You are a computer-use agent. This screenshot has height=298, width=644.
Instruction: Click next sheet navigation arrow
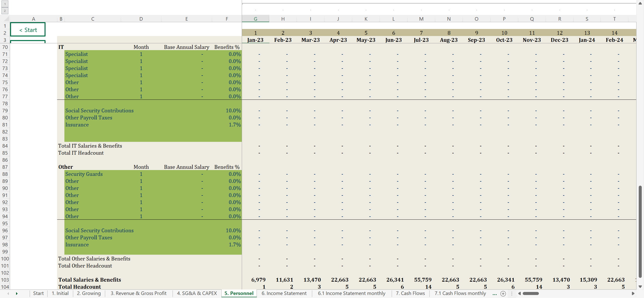coord(17,293)
